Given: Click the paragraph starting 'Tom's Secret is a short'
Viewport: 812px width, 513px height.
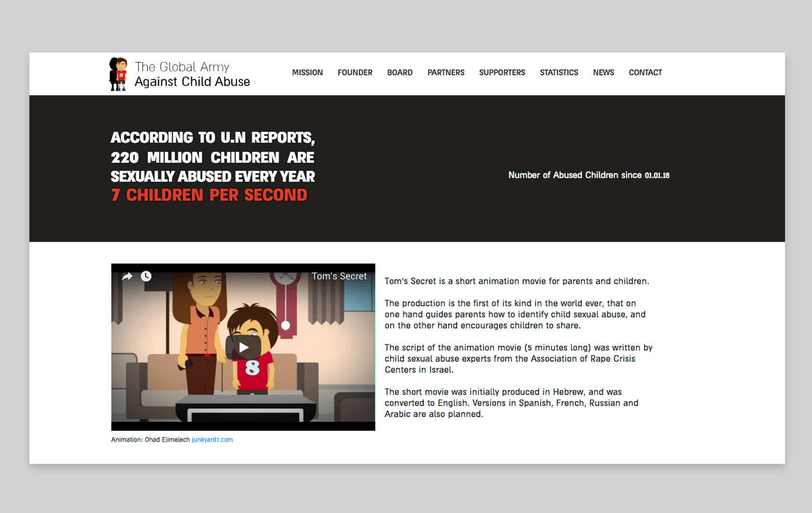Looking at the screenshot, I should click(x=517, y=281).
